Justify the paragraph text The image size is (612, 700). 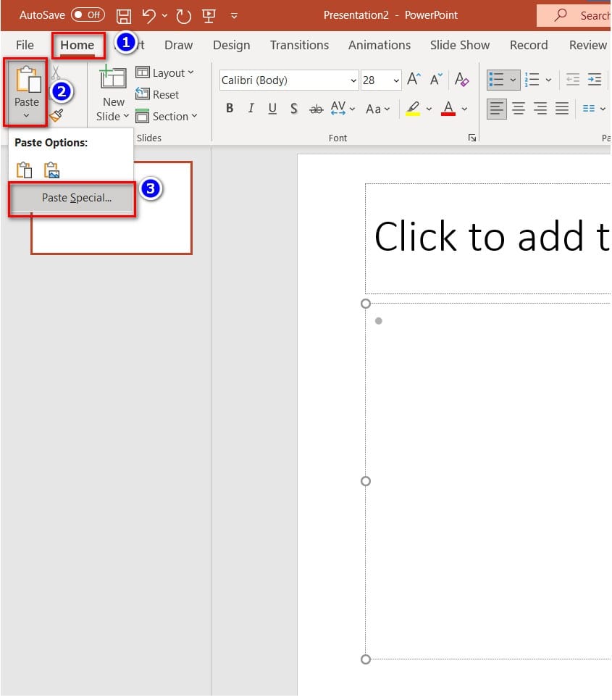click(562, 109)
